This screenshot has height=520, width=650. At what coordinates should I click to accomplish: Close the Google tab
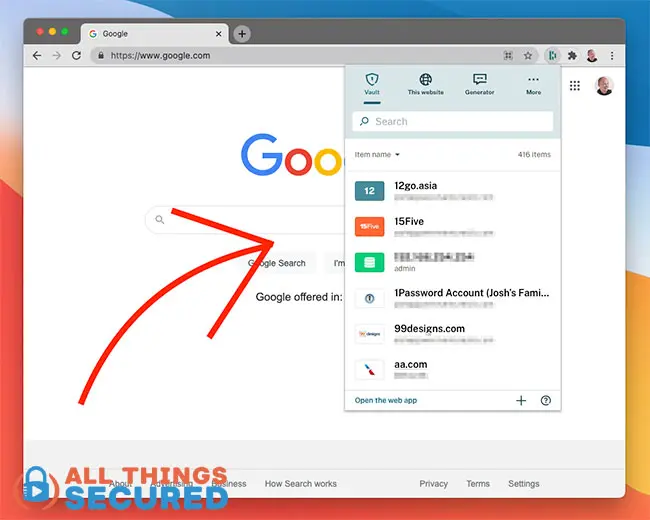(218, 34)
